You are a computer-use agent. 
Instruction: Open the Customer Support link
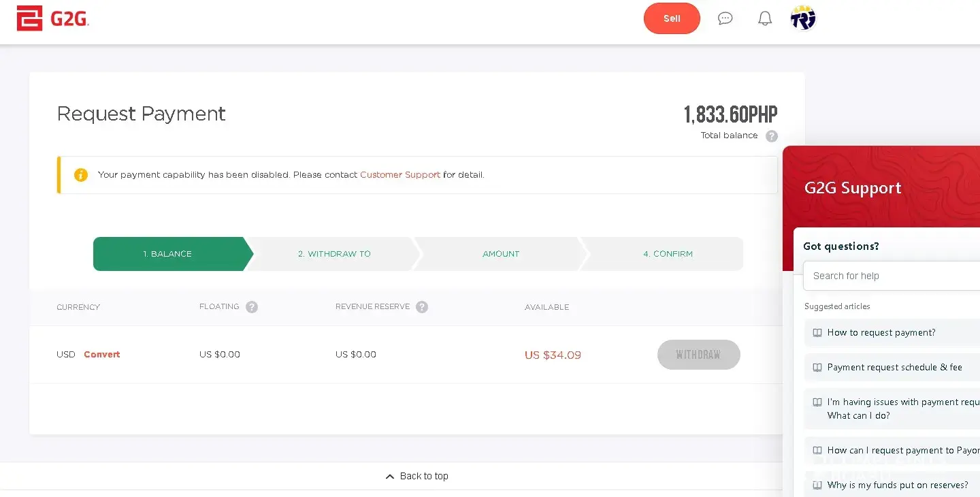[x=400, y=175]
